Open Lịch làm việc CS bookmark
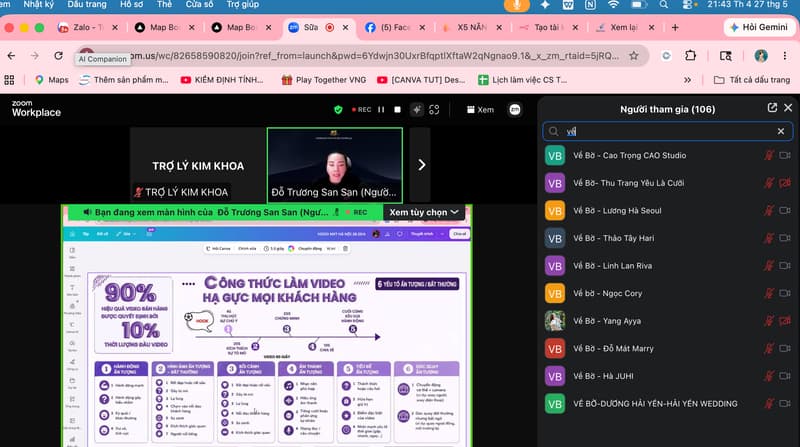 (522, 80)
